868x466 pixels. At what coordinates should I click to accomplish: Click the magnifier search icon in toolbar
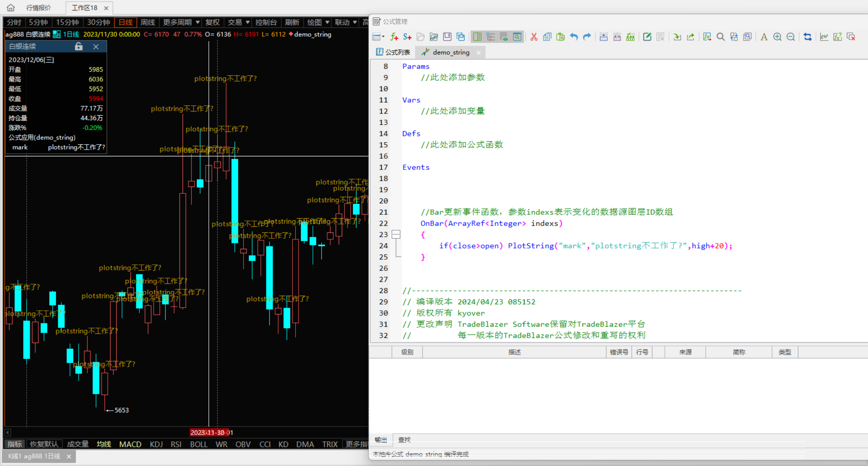tap(720, 37)
